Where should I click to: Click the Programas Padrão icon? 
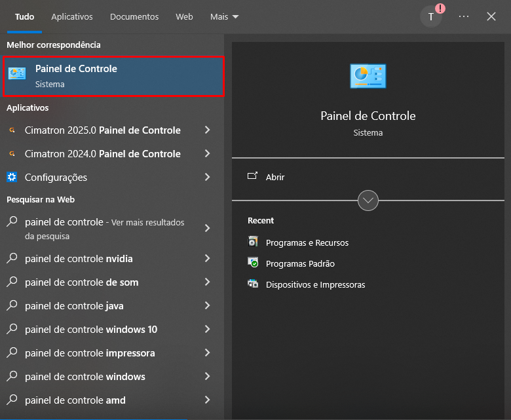(x=253, y=262)
